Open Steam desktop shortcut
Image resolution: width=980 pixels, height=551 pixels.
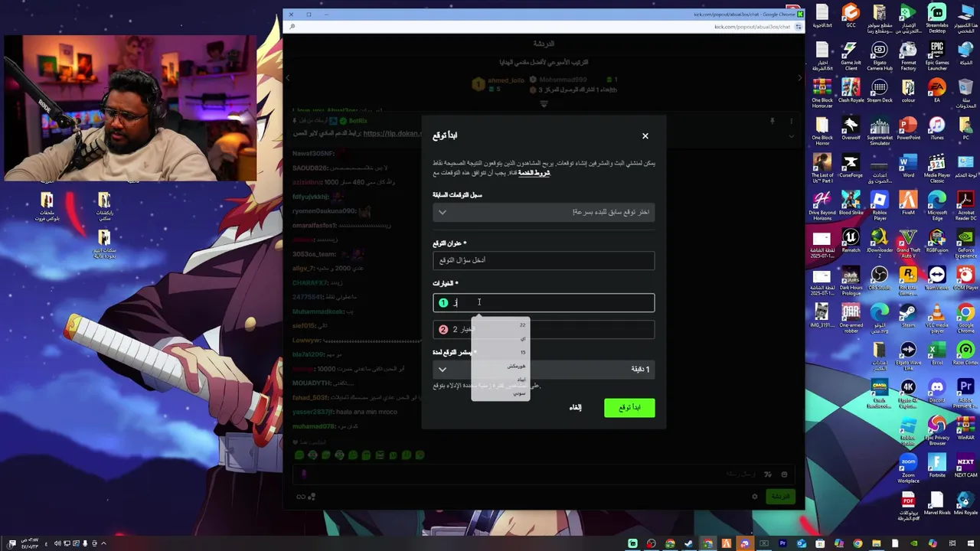[908, 315]
